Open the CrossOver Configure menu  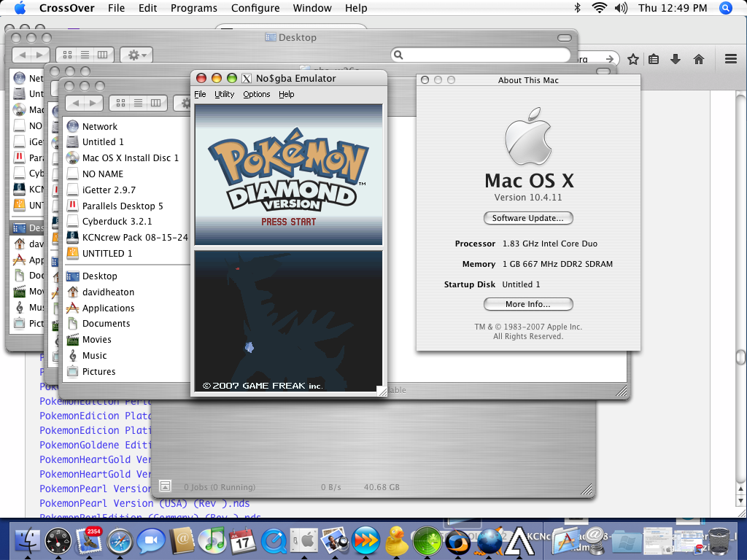[255, 8]
